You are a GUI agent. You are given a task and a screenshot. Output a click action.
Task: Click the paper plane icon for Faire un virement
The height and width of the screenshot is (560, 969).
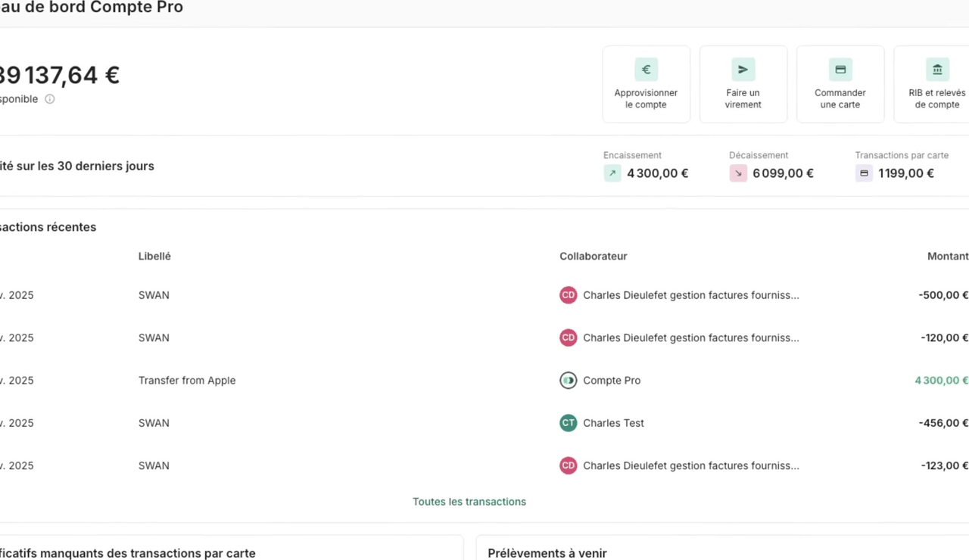tap(743, 70)
